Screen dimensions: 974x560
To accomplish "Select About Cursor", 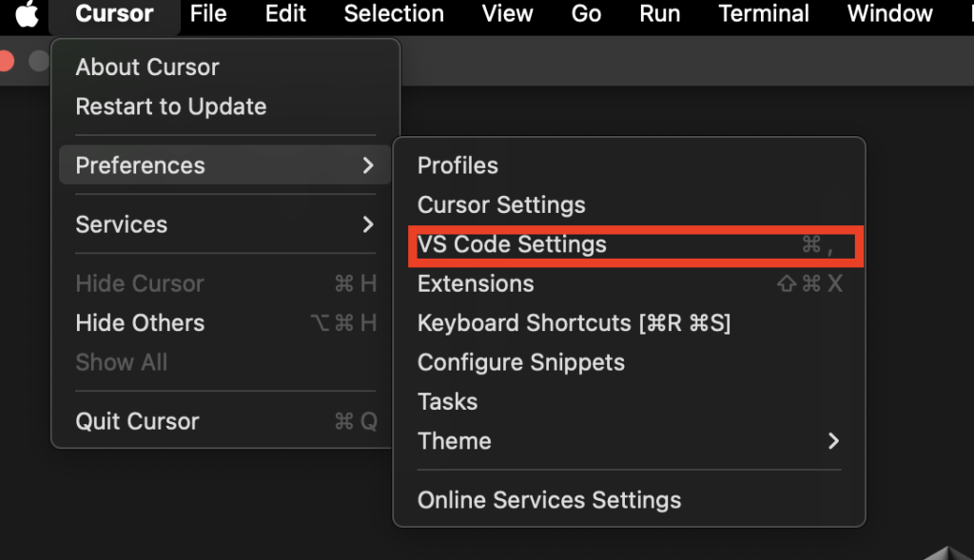I will tap(147, 68).
